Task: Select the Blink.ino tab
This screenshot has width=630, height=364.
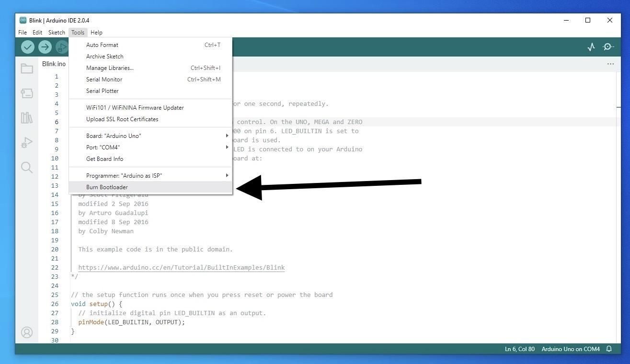Action: 54,64
